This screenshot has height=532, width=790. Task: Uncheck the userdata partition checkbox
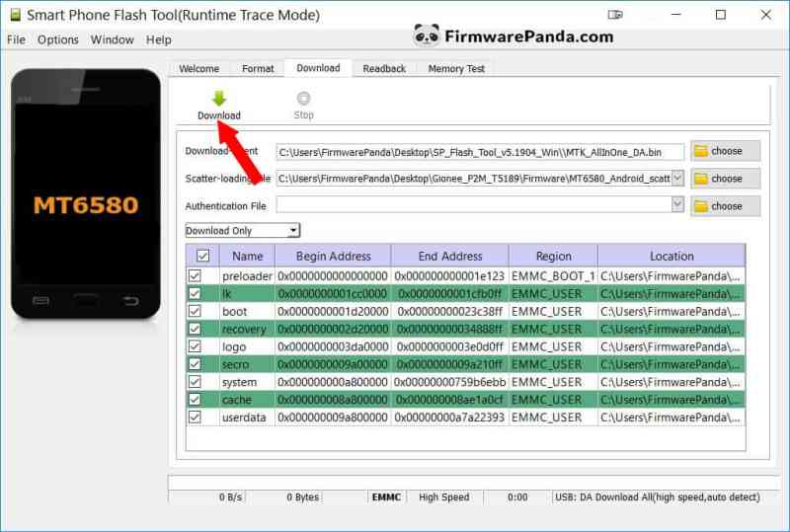tap(195, 418)
